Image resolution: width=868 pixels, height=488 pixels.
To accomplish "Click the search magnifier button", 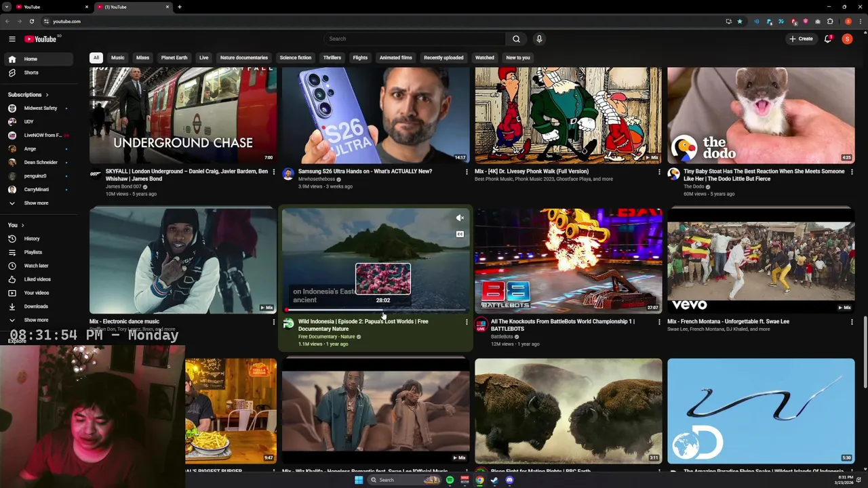I will coord(516,39).
